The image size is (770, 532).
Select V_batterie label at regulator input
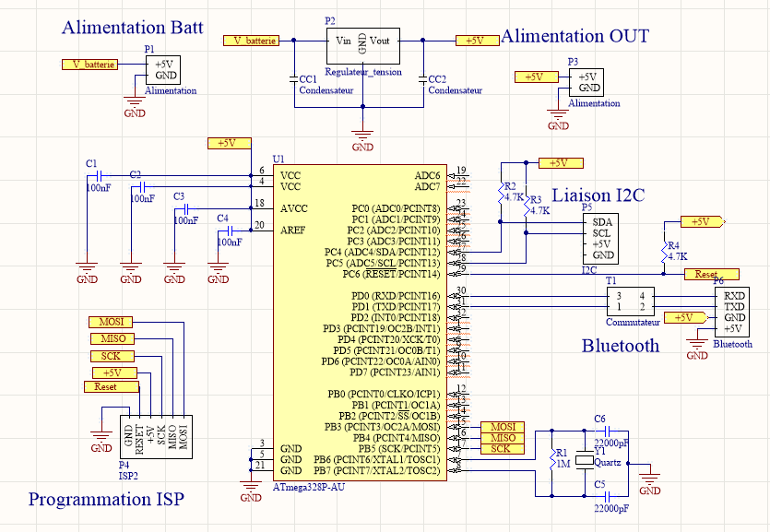click(x=250, y=41)
